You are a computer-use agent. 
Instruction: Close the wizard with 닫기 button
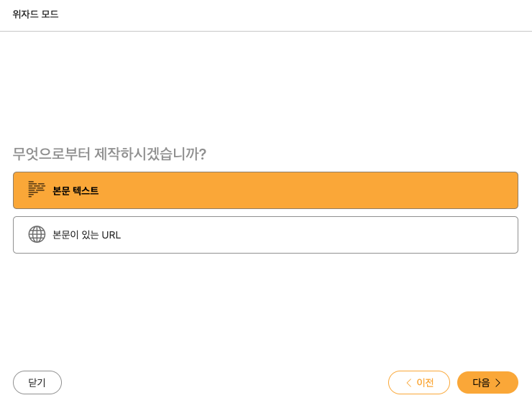pyautogui.click(x=37, y=383)
